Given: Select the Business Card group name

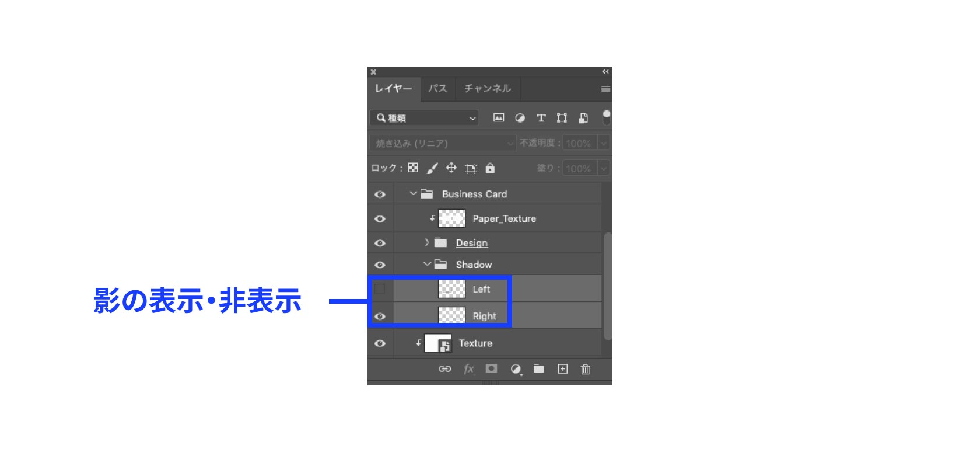Looking at the screenshot, I should (474, 194).
